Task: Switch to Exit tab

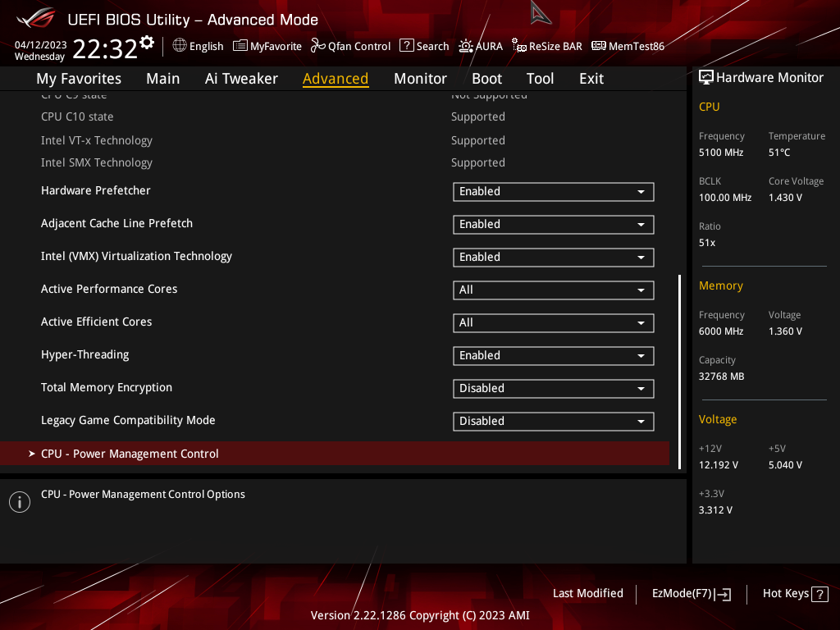Action: tap(591, 79)
